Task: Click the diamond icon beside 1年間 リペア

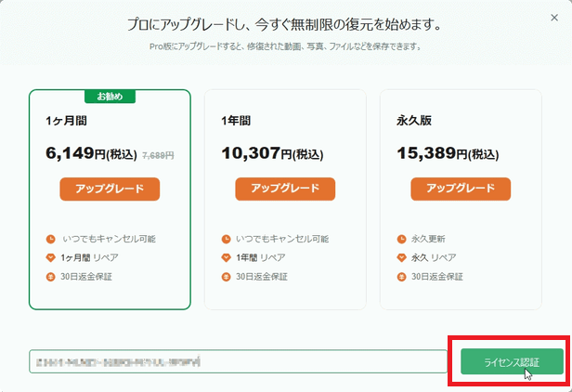Action: coord(227,257)
